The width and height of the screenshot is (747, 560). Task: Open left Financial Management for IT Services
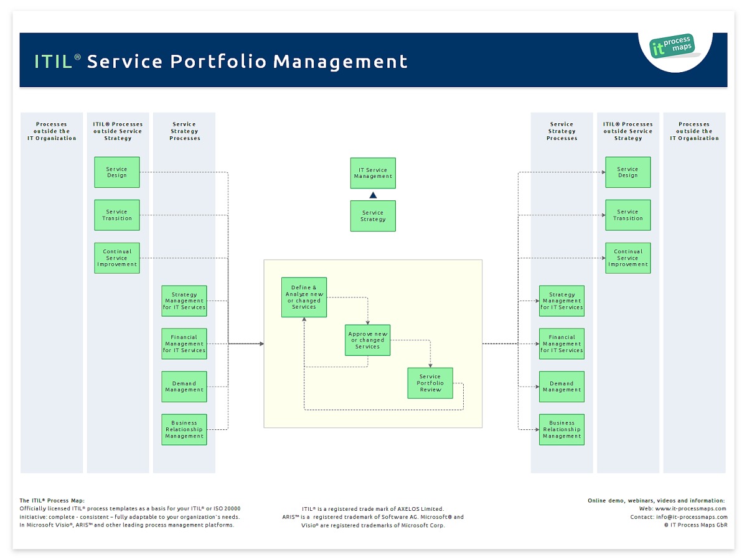tap(184, 344)
